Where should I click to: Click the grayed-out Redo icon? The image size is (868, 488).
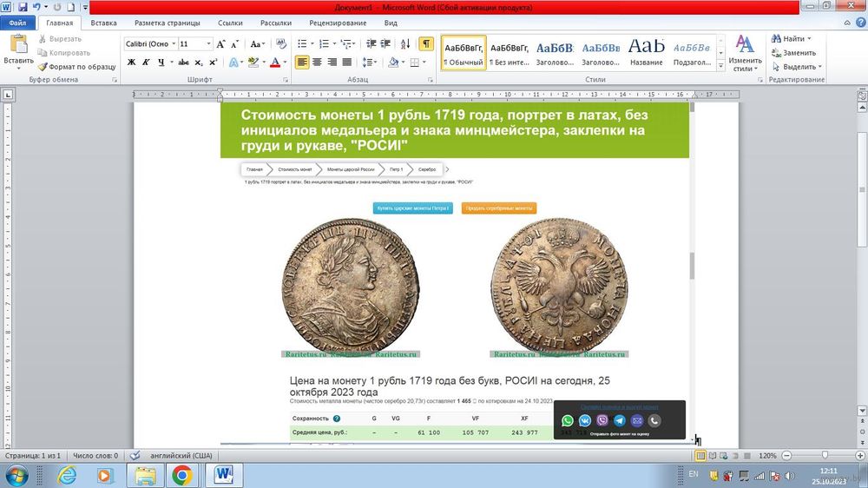pyautogui.click(x=57, y=7)
